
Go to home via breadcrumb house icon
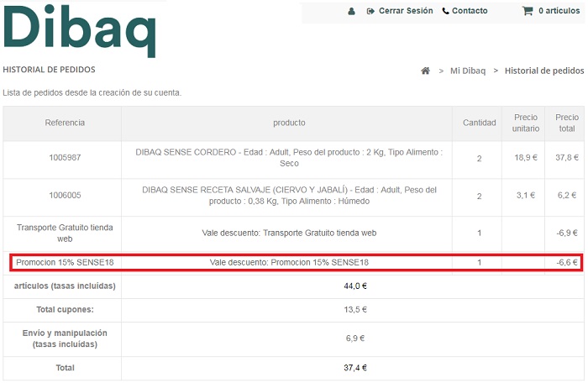(x=426, y=71)
